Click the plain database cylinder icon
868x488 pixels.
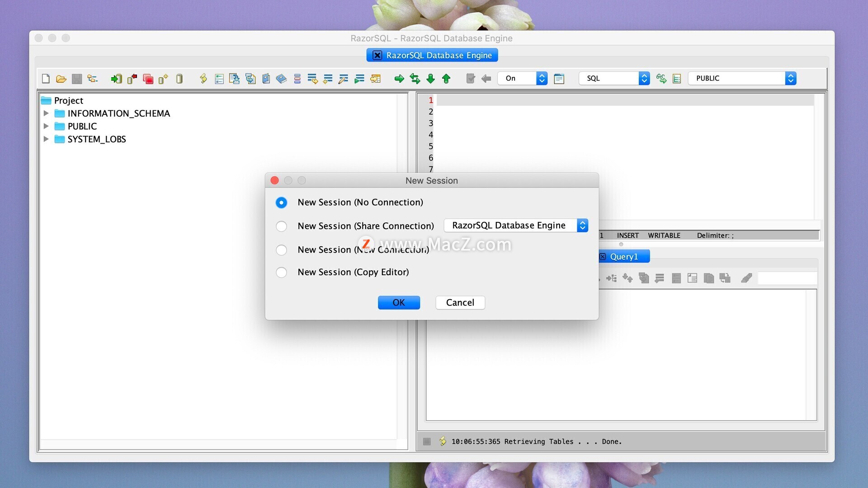click(179, 79)
